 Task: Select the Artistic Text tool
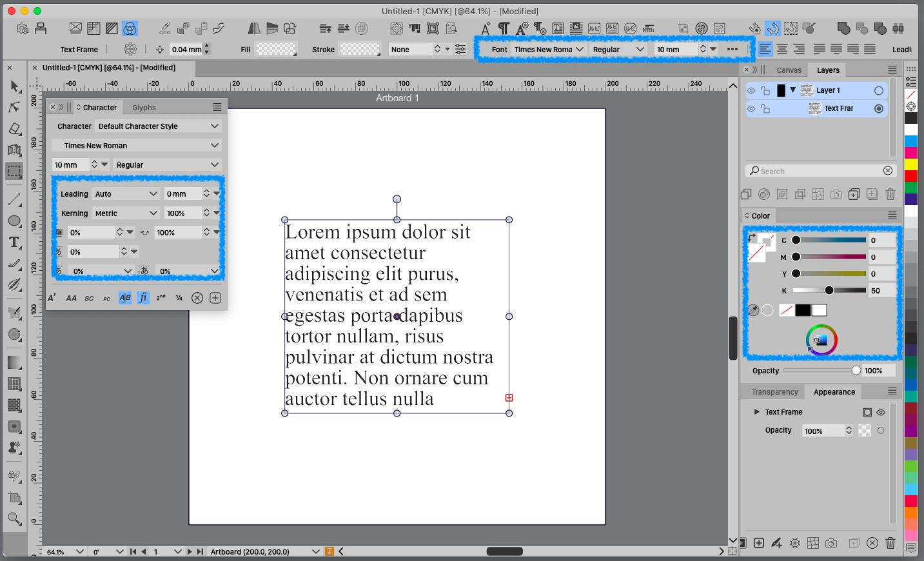point(14,242)
